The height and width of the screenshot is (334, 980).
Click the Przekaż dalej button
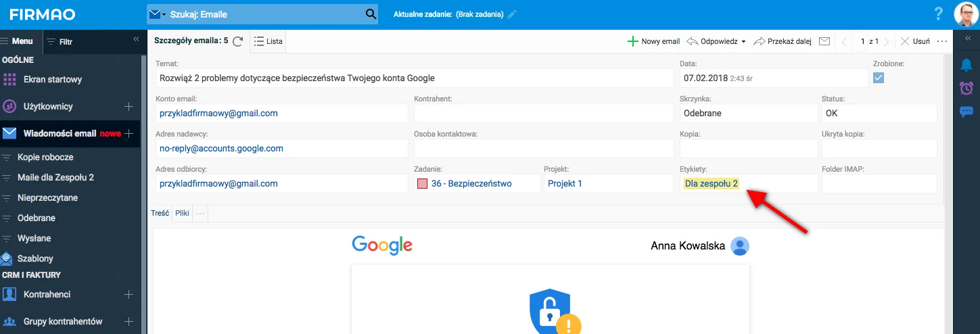point(782,41)
